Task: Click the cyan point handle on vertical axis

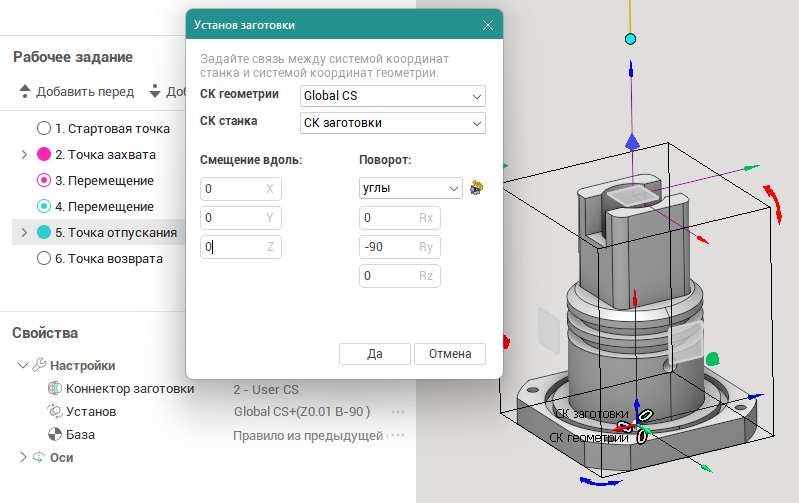Action: (x=630, y=39)
